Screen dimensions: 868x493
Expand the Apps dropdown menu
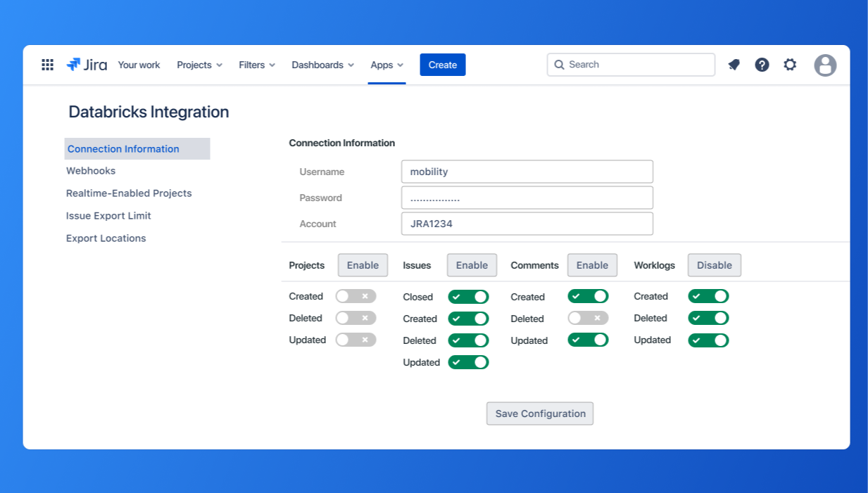pyautogui.click(x=387, y=65)
